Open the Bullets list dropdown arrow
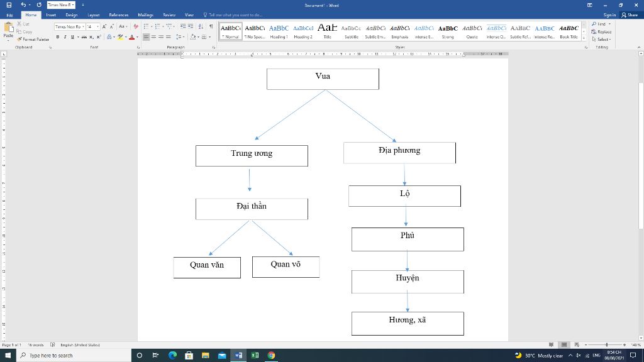Viewport: 644px width, 362px height. [x=152, y=26]
